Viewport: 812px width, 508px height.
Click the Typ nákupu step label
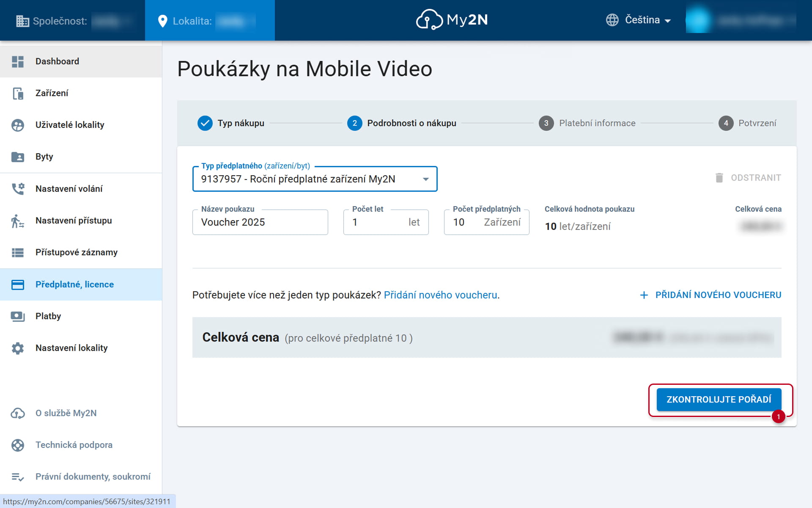pos(241,123)
